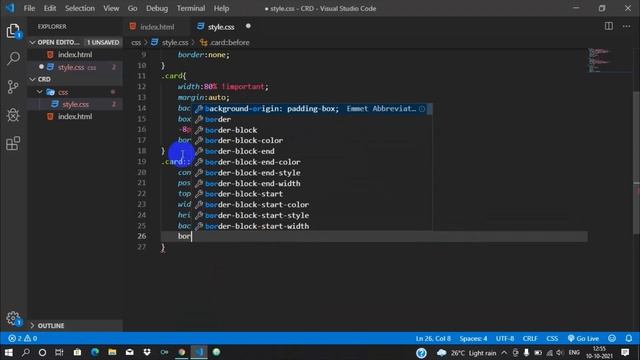
Task: Open the Windows action center icon
Action: [x=625, y=352]
